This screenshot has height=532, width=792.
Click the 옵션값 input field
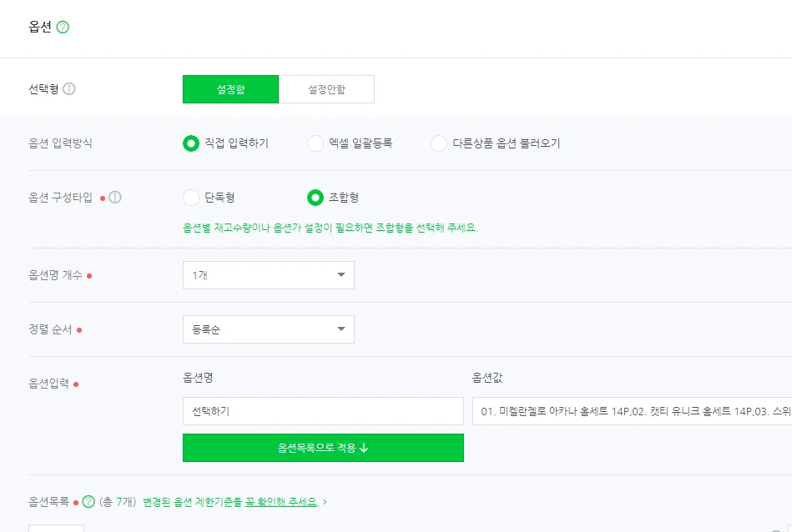coord(631,411)
